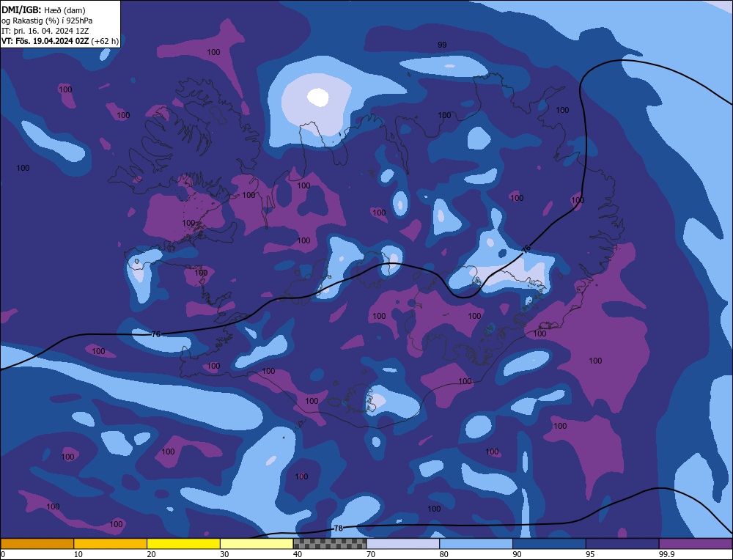733x560 pixels.
Task: Click the legend tick label "90"
Action: click(x=517, y=554)
